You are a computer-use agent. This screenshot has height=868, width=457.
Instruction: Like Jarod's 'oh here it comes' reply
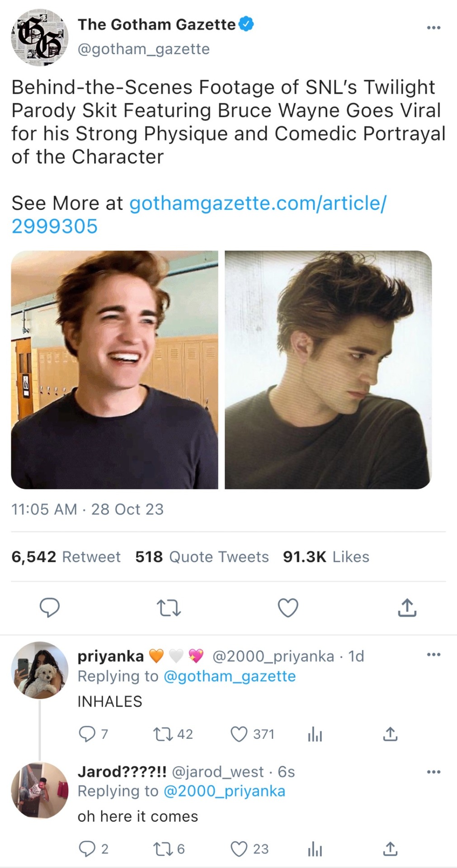coord(239,849)
